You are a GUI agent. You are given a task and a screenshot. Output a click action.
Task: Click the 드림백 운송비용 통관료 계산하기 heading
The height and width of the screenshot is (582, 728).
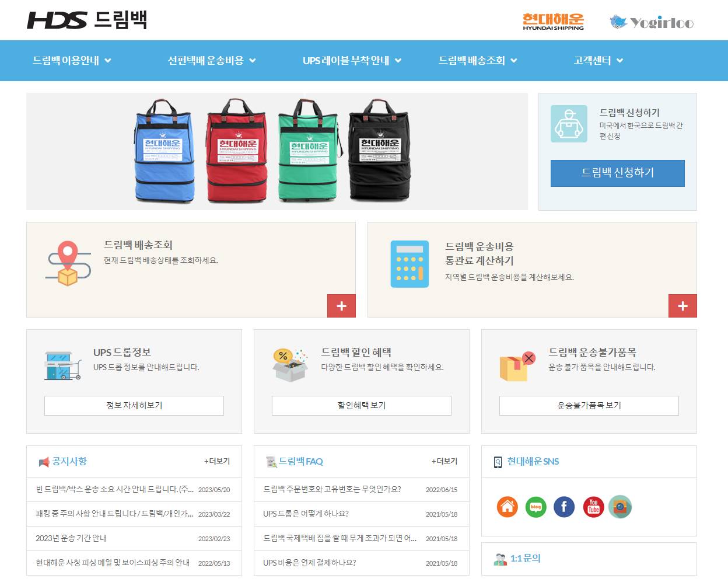[x=480, y=253]
